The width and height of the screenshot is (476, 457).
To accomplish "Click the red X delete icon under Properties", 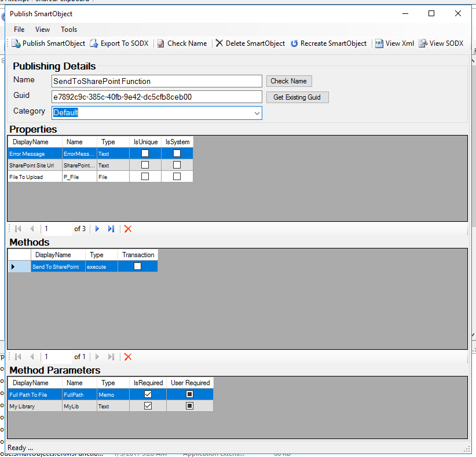I will coord(127,229).
